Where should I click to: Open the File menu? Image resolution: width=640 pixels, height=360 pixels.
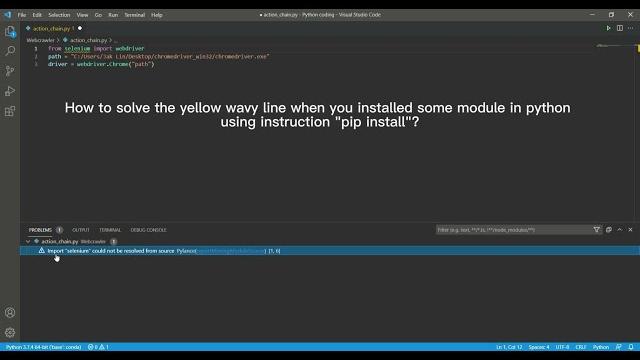22,15
